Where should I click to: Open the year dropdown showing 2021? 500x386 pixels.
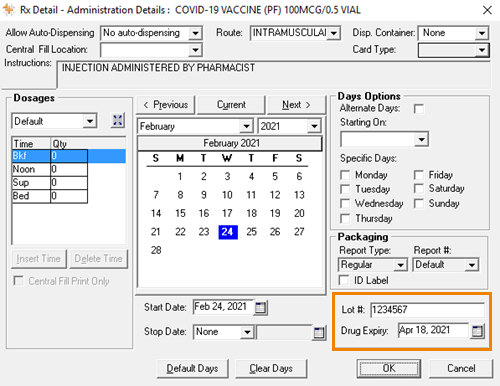coord(314,126)
